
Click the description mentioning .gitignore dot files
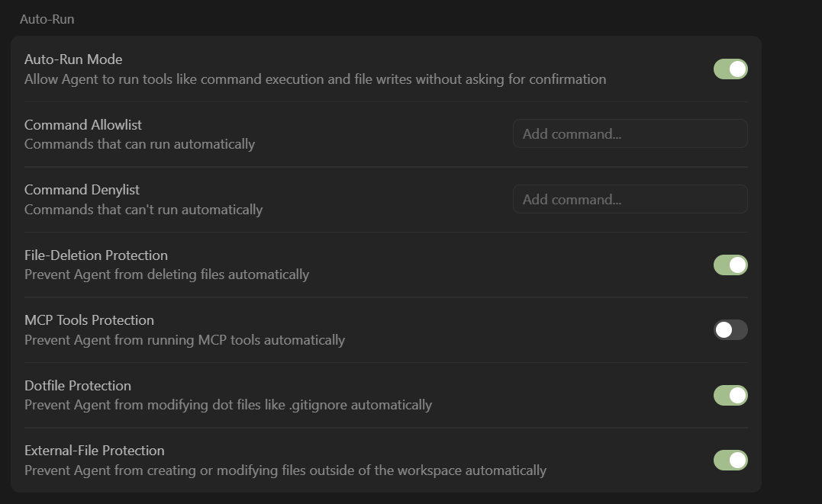coord(228,405)
